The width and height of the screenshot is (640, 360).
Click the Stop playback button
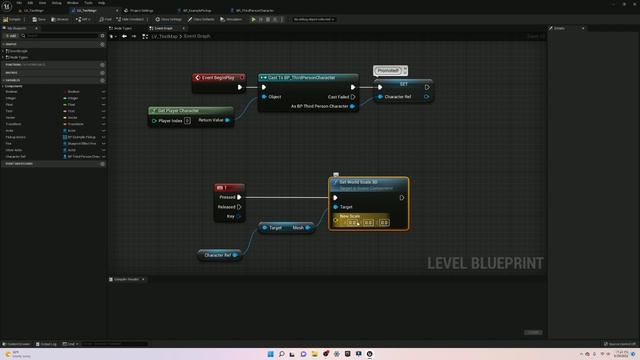pos(268,19)
